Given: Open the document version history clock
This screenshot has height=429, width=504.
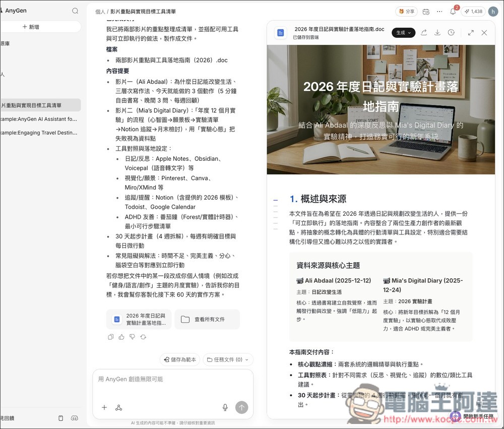Looking at the screenshot, I should pyautogui.click(x=451, y=32).
